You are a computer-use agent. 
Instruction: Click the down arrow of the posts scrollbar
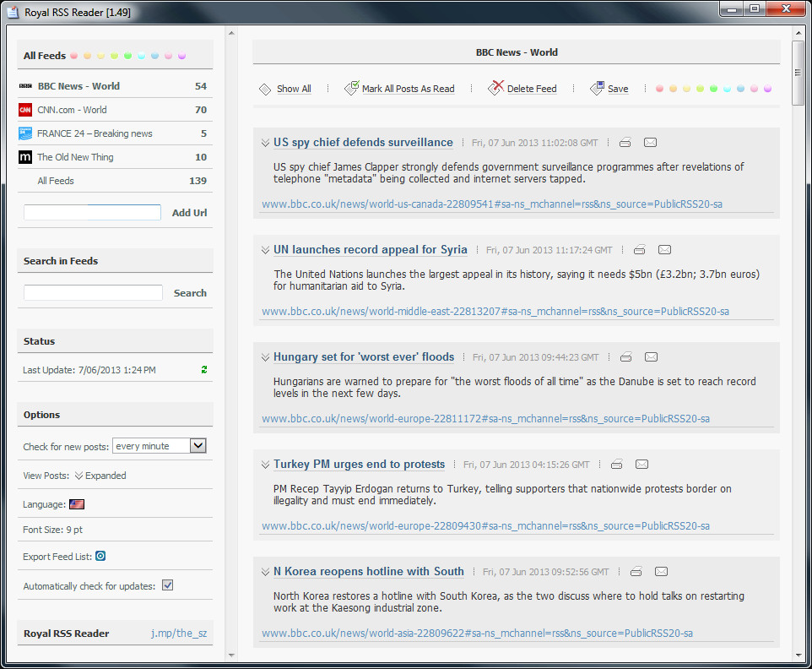coord(798,655)
